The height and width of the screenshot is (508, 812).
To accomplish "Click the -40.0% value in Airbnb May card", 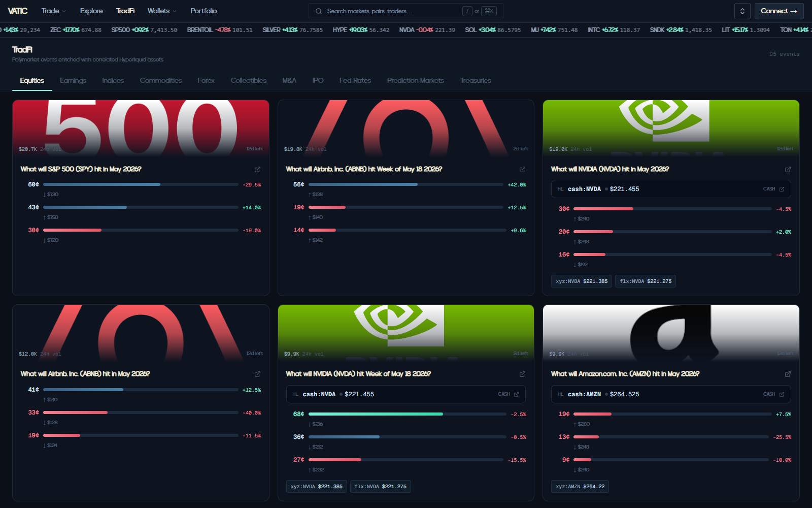I will [252, 413].
